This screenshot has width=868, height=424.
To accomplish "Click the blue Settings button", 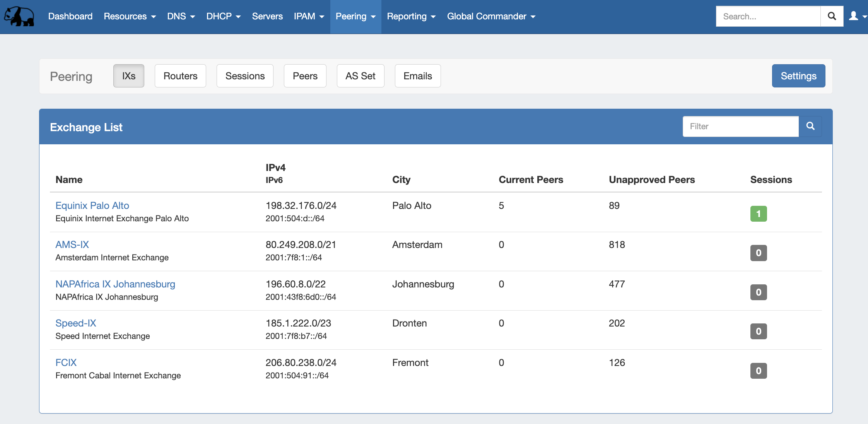I will (798, 76).
